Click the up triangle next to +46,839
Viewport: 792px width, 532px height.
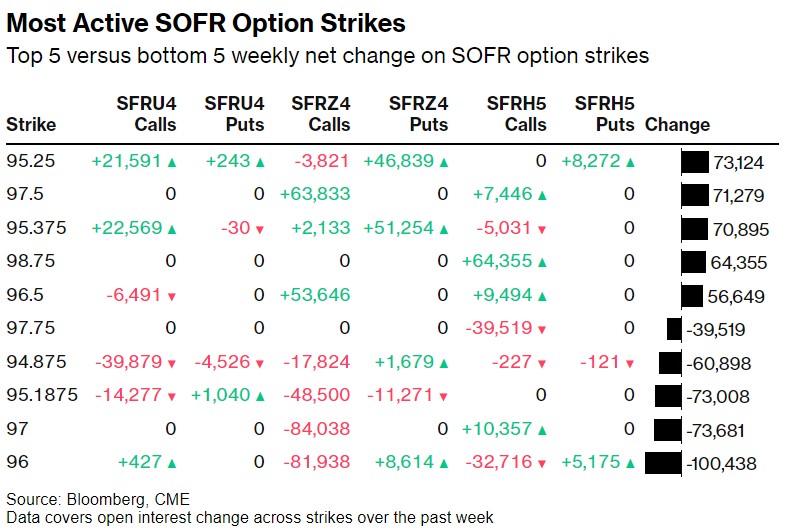[443, 161]
